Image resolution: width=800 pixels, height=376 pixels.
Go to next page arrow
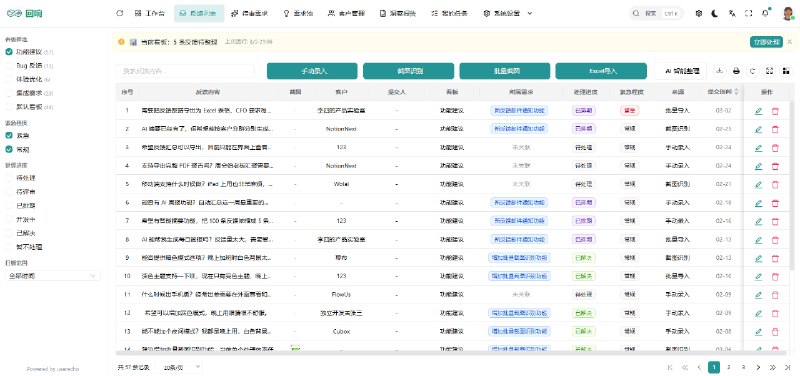point(758,367)
